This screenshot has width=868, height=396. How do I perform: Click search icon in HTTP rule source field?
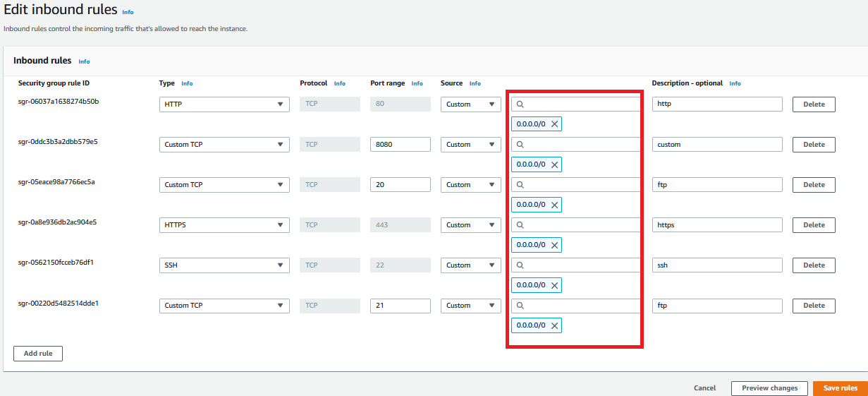click(520, 104)
